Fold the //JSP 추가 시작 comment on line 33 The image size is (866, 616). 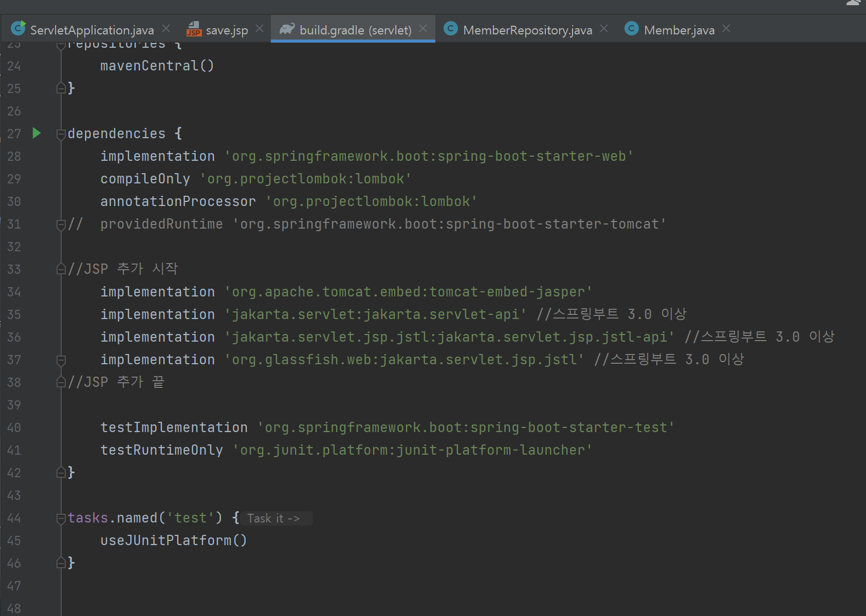pyautogui.click(x=61, y=269)
